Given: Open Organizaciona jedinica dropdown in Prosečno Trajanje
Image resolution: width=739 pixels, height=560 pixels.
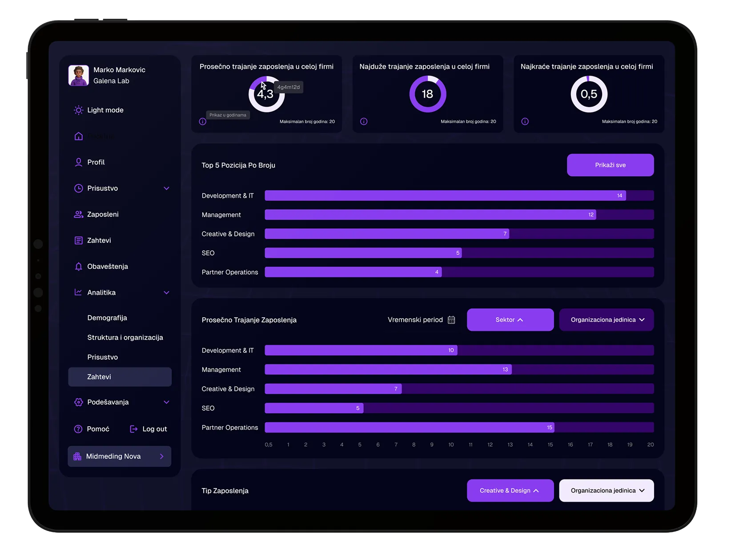Looking at the screenshot, I should coord(606,320).
